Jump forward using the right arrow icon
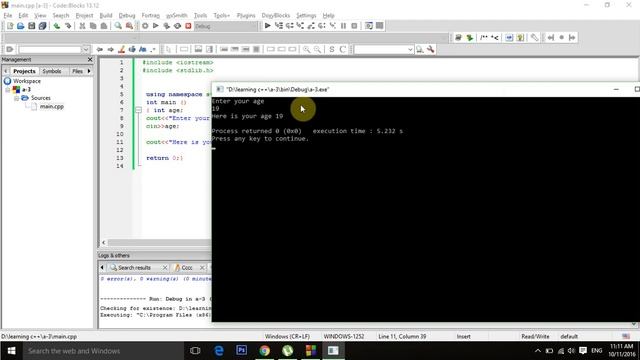640x360 pixels. pos(111,49)
